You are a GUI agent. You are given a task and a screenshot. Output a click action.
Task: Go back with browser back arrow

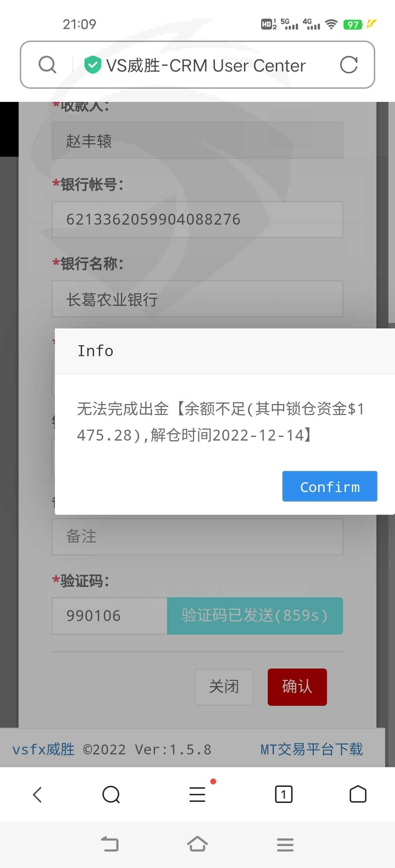[x=37, y=795]
